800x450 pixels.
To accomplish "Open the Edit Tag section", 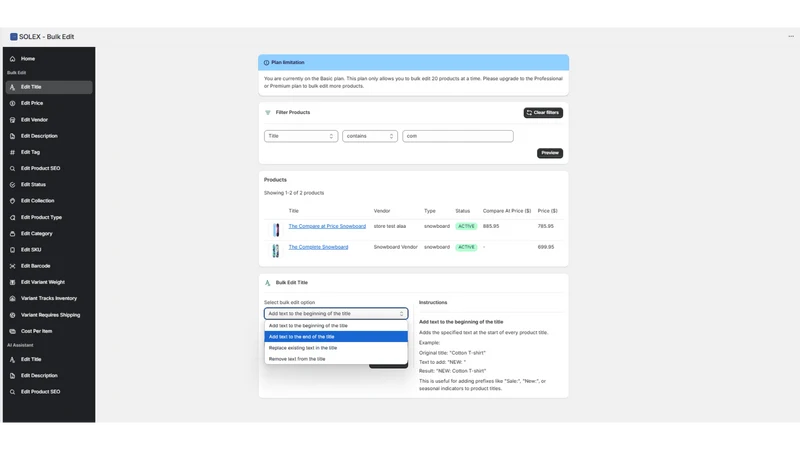I will coord(49,152).
